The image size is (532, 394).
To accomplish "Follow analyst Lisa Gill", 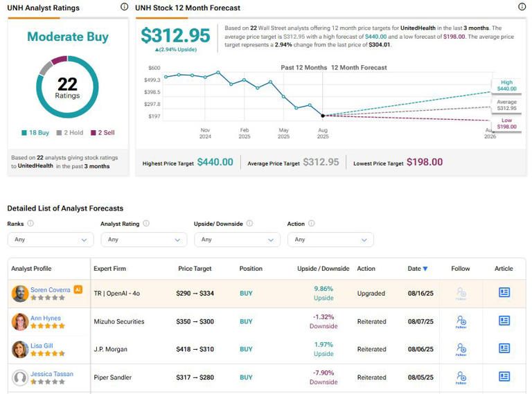I will (x=461, y=350).
